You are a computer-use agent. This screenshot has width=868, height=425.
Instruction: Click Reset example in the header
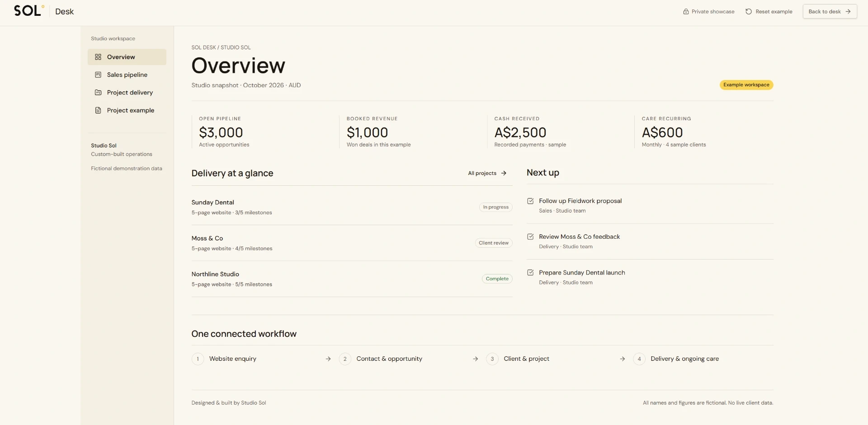pyautogui.click(x=769, y=12)
